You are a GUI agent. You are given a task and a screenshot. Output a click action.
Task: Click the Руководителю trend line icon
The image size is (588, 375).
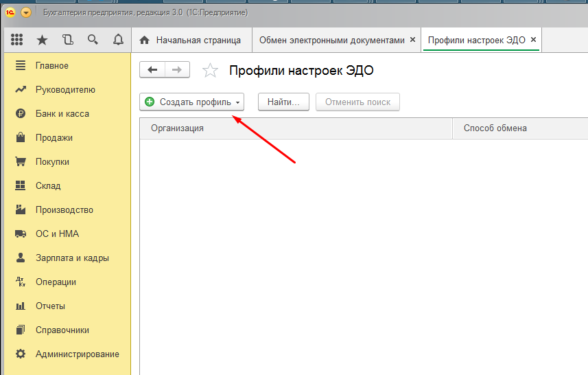(x=21, y=89)
